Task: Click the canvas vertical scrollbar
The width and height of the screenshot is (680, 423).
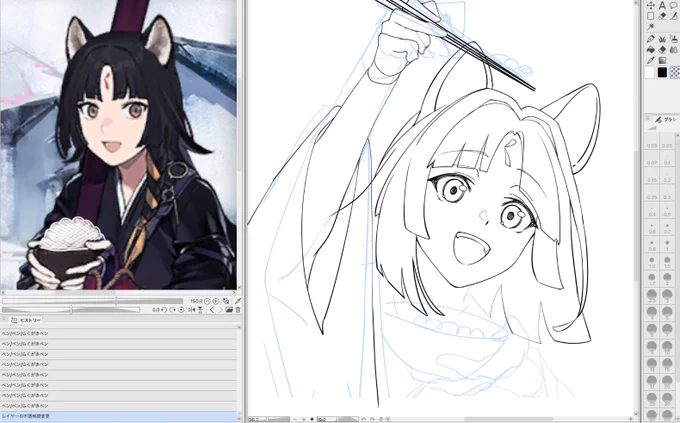Action: 637,208
